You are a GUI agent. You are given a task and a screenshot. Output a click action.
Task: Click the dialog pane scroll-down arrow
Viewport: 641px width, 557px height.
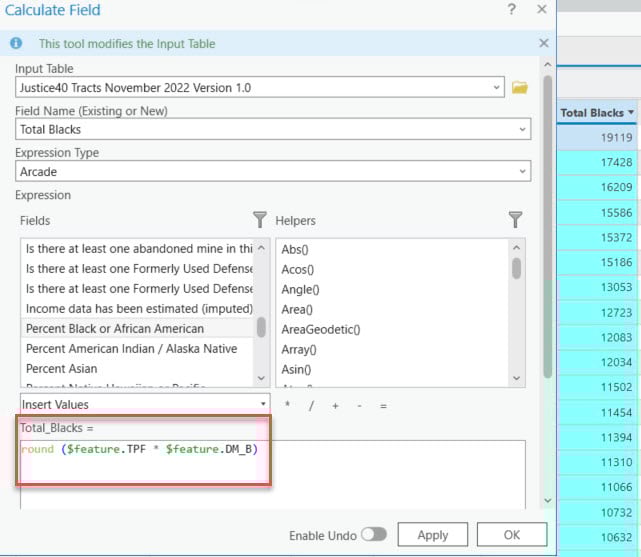pyautogui.click(x=547, y=500)
